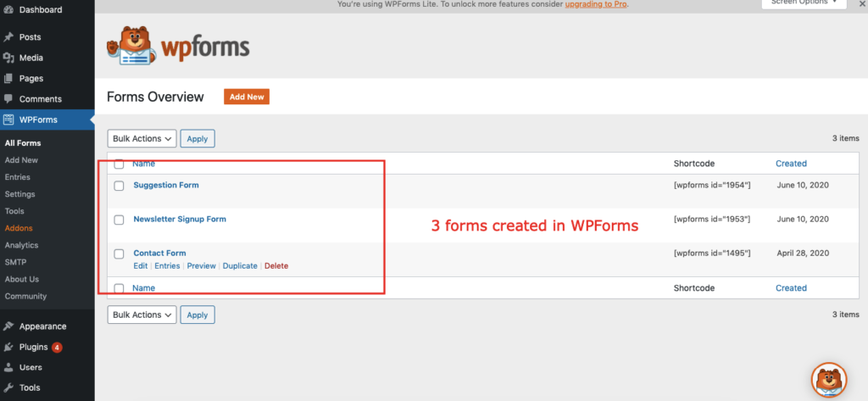Open the Suggestion Form link
This screenshot has width=868, height=401.
coord(166,185)
